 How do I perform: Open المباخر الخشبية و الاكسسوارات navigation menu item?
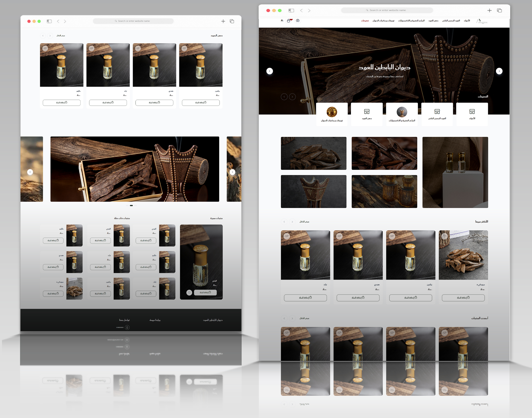click(411, 21)
